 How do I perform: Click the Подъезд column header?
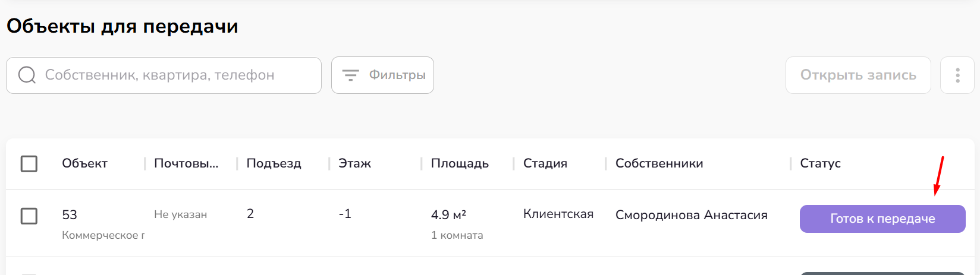tap(274, 163)
